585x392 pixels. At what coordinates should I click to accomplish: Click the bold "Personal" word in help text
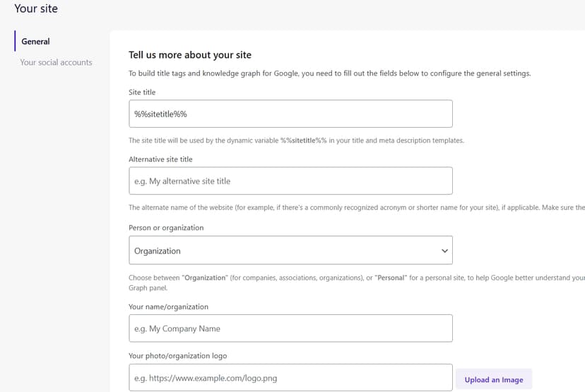click(391, 278)
